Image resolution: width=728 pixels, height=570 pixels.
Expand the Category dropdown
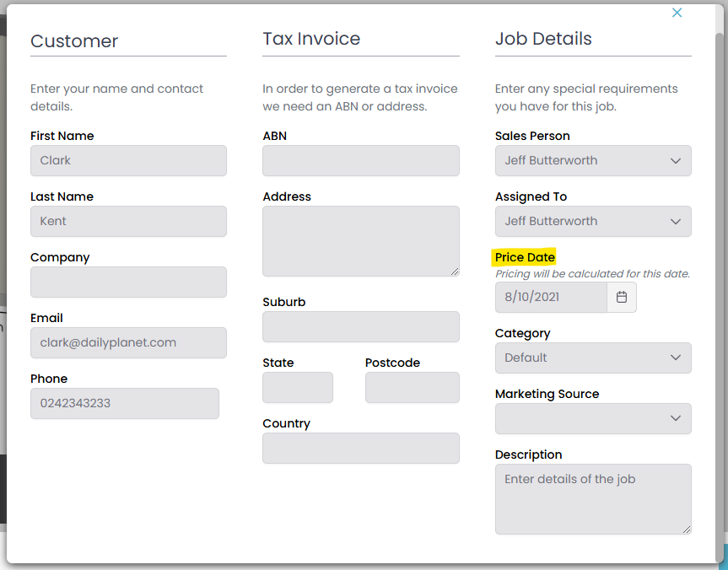(x=593, y=358)
